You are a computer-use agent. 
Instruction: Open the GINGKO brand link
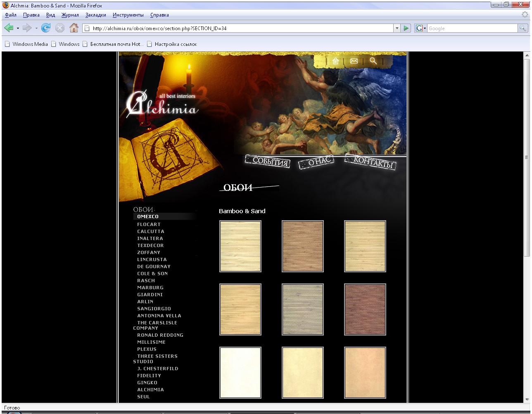click(x=147, y=383)
